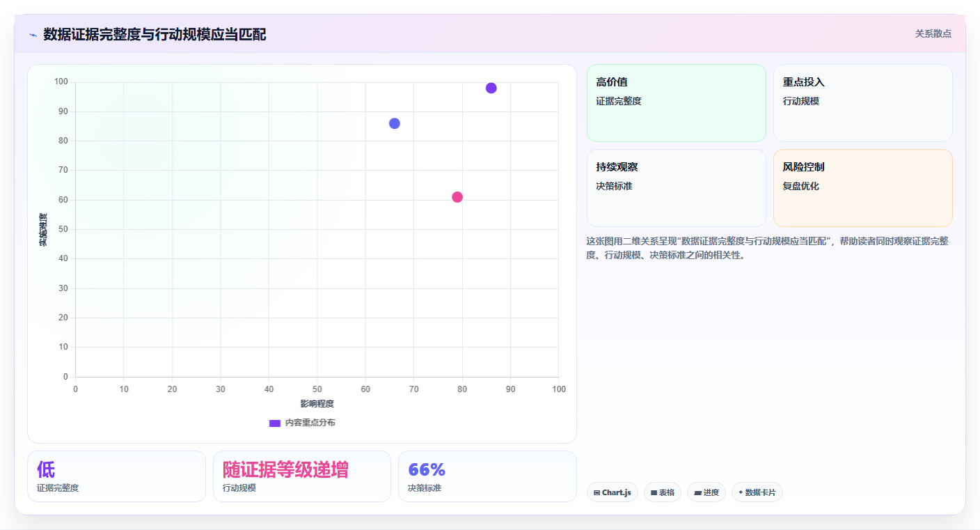The width and height of the screenshot is (980, 530).
Task: Click the 影响程度 x-axis label
Action: [x=317, y=404]
